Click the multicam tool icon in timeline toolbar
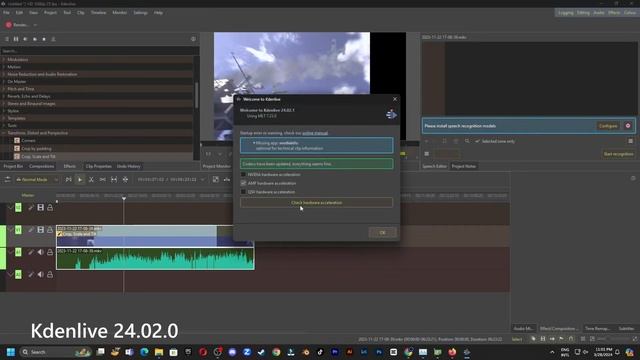Image resolution: width=640 pixels, height=360 pixels. [x=125, y=180]
